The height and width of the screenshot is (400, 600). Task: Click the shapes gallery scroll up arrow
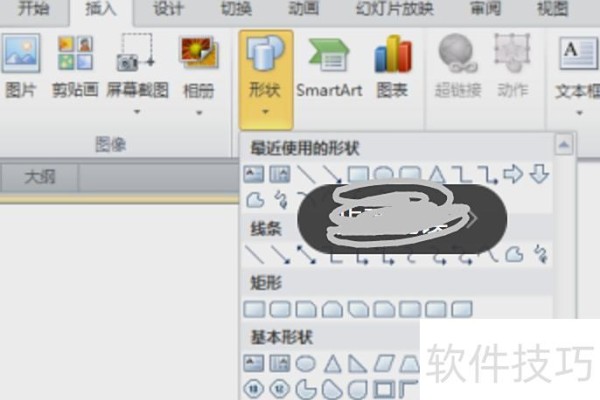click(564, 145)
